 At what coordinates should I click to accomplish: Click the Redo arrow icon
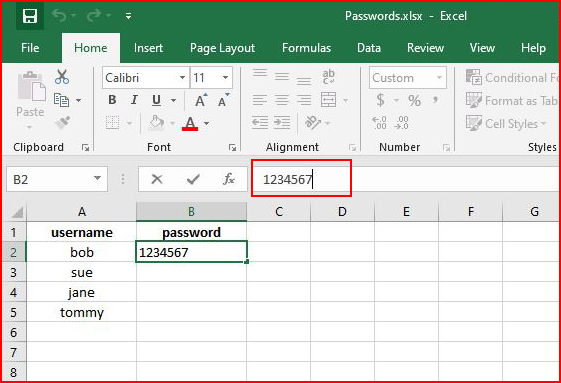click(94, 15)
